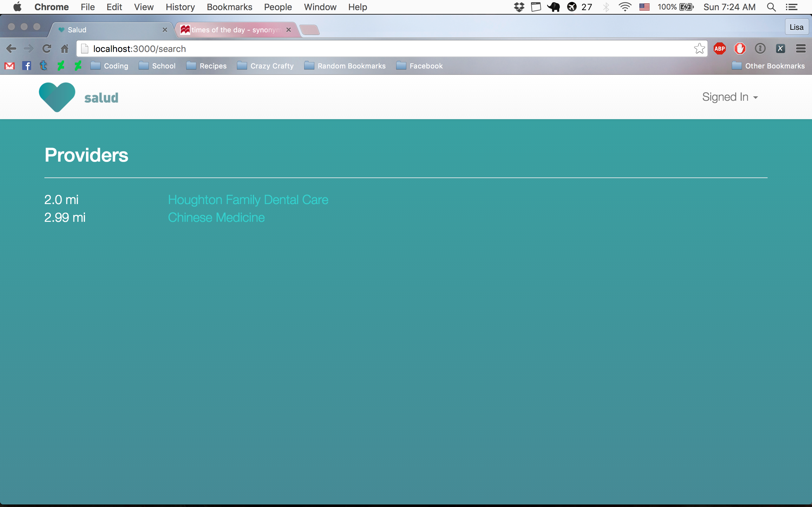Switch to the synonyms tab
Viewport: 812px width, 507px height.
(235, 30)
